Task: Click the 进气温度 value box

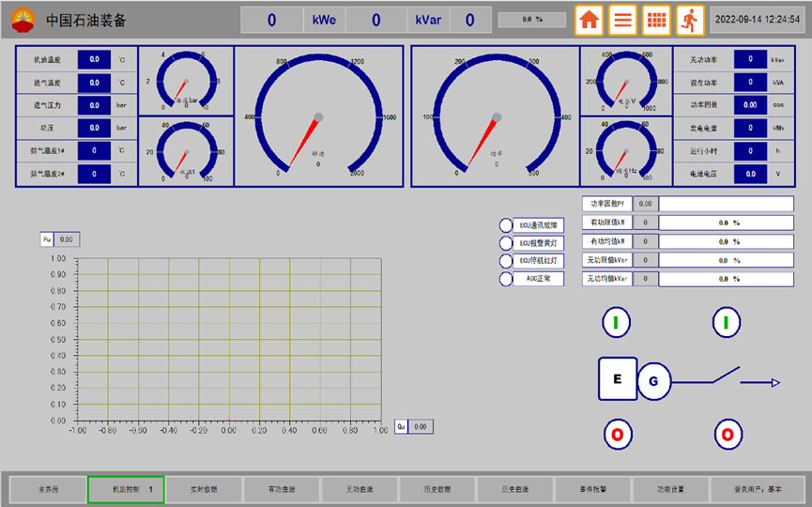Action: [x=94, y=83]
